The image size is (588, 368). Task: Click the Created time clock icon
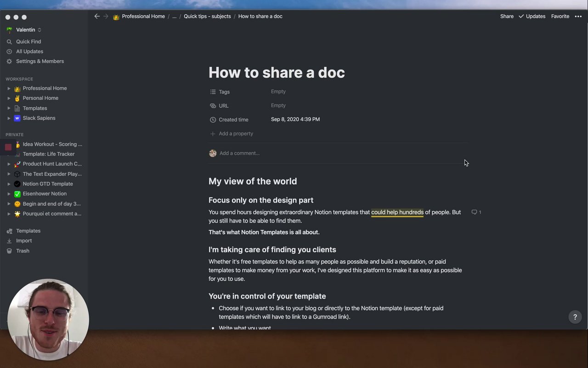(x=213, y=120)
